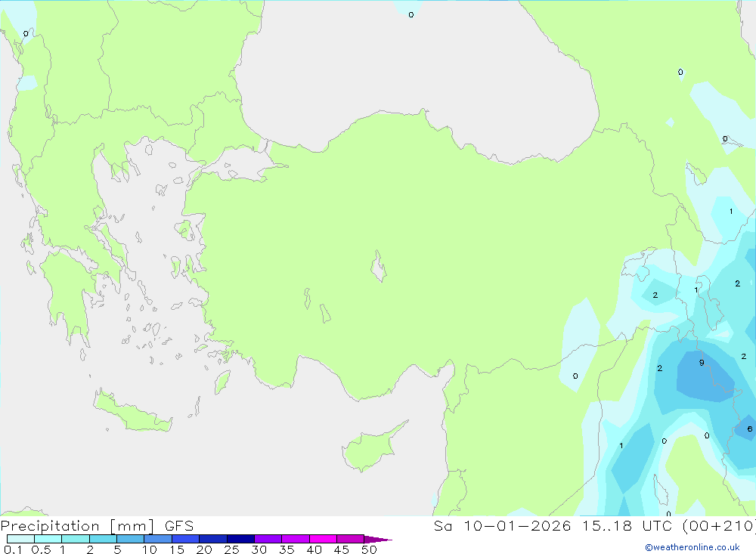Viewport: 756px width, 554px height.
Task: Click the 15–20 mm legend swatch
Action: [x=185, y=539]
